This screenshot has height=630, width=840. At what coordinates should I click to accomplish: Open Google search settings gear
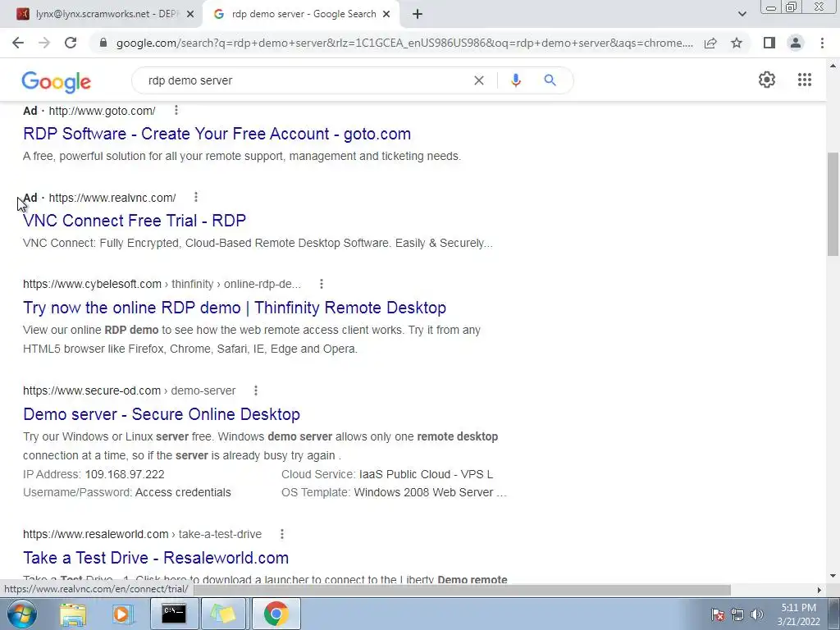click(767, 80)
